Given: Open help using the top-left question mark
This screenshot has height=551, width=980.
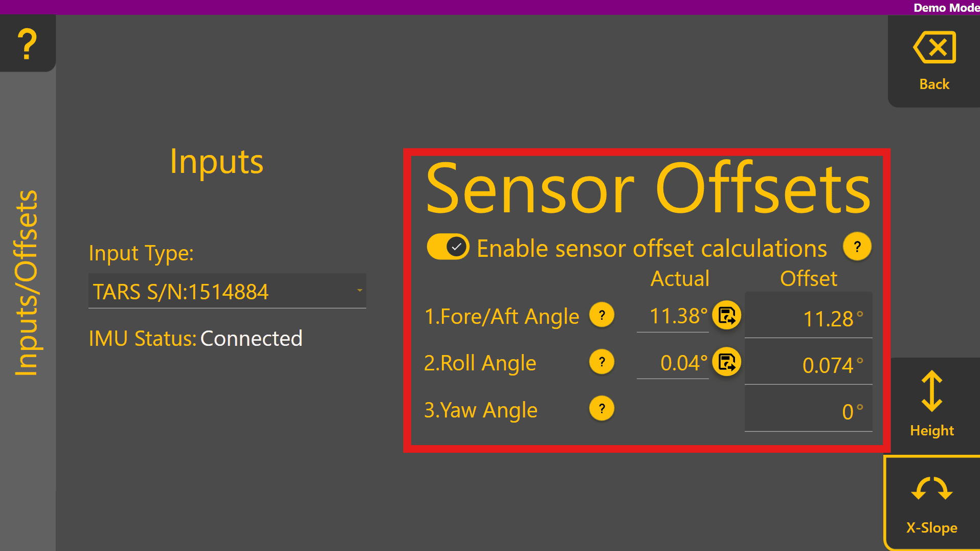Looking at the screenshot, I should click(28, 43).
